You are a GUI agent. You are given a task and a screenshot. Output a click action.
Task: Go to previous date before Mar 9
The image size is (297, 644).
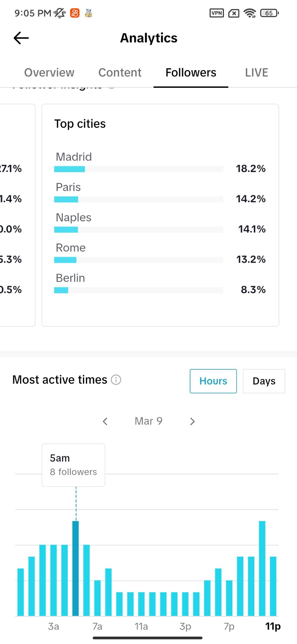click(x=105, y=421)
